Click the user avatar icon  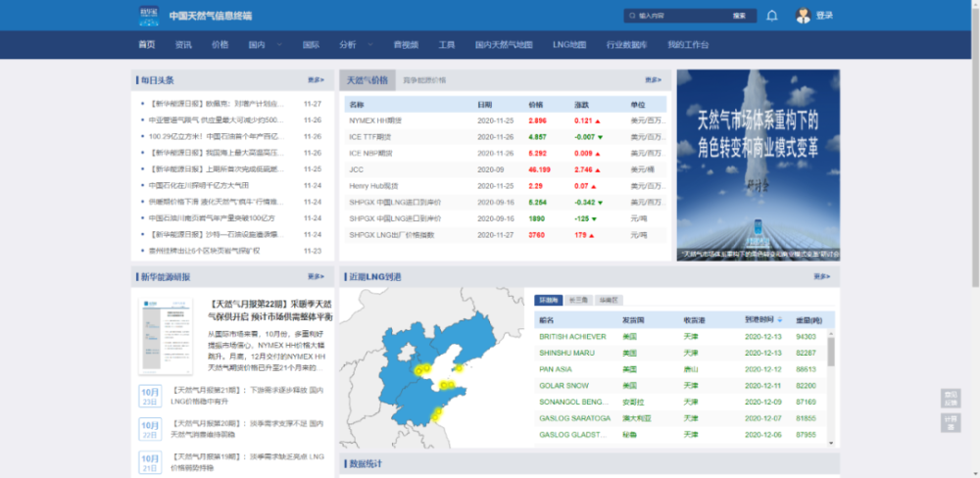[x=804, y=16]
